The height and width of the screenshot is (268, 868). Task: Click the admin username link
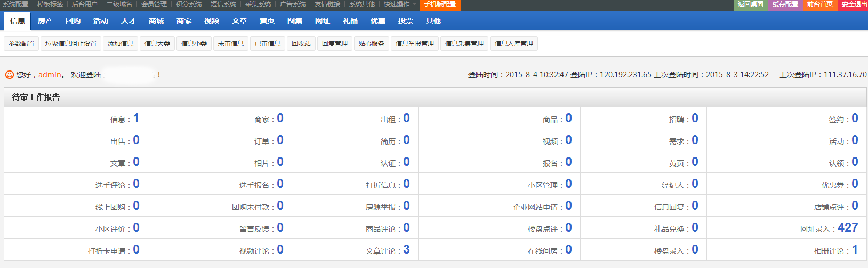coord(50,75)
